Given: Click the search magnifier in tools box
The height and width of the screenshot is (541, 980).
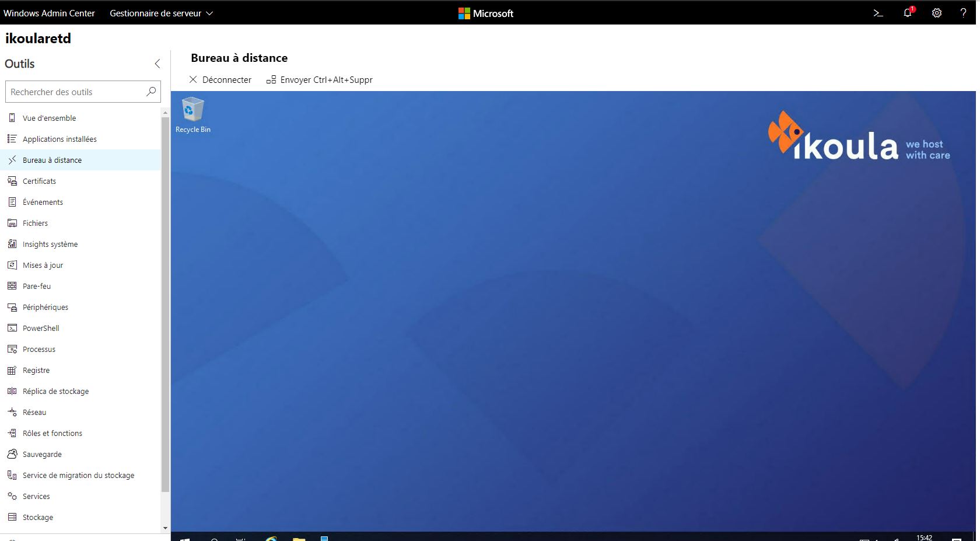Looking at the screenshot, I should (x=151, y=92).
